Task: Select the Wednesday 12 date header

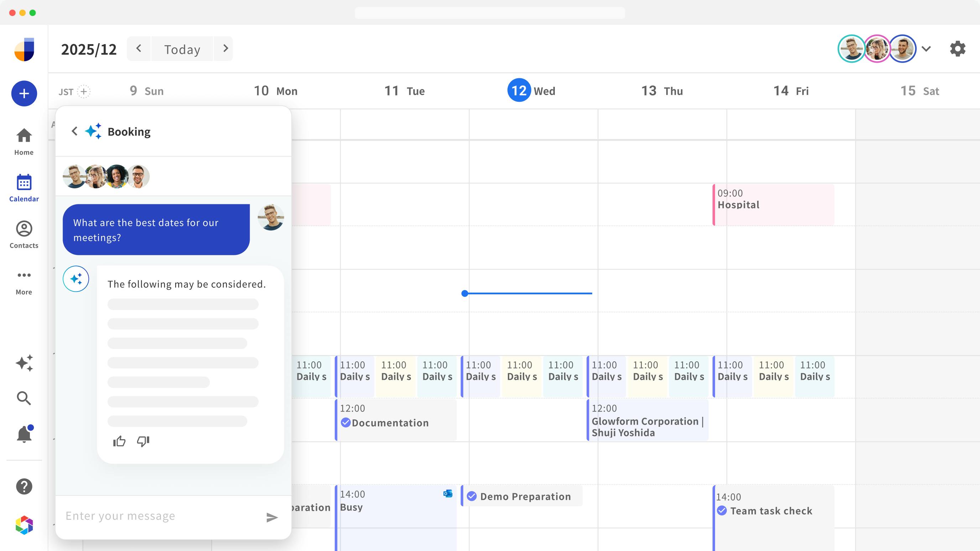Action: pyautogui.click(x=519, y=90)
